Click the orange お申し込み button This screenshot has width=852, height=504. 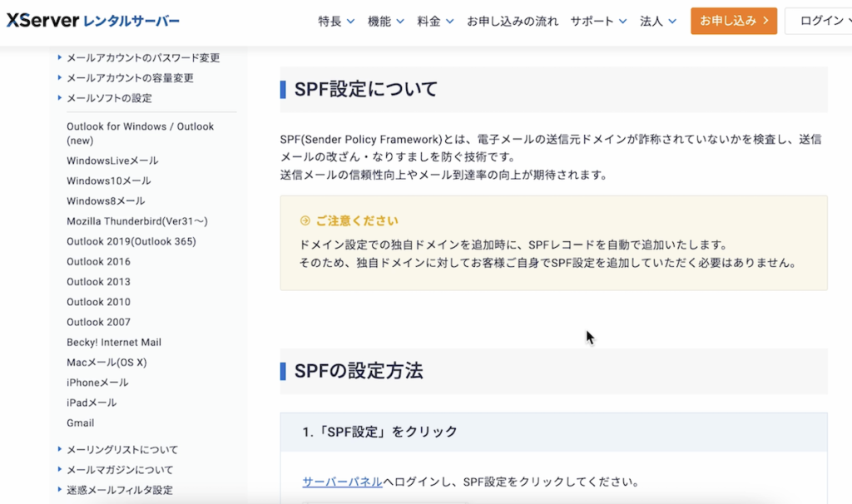click(733, 21)
